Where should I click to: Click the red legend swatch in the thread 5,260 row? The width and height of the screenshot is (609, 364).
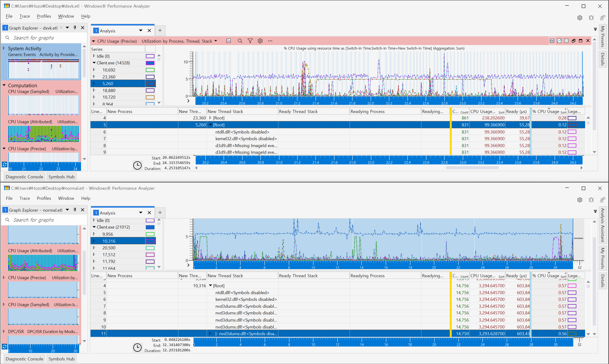[572, 125]
